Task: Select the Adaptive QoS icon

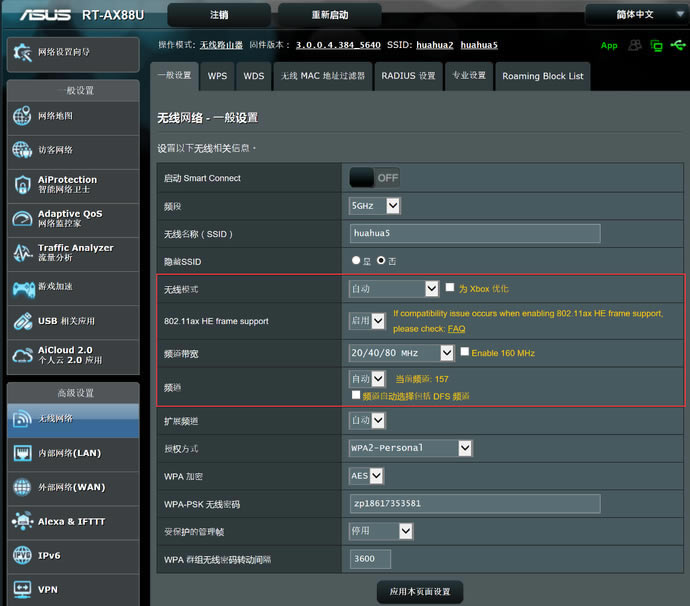Action: (22, 219)
